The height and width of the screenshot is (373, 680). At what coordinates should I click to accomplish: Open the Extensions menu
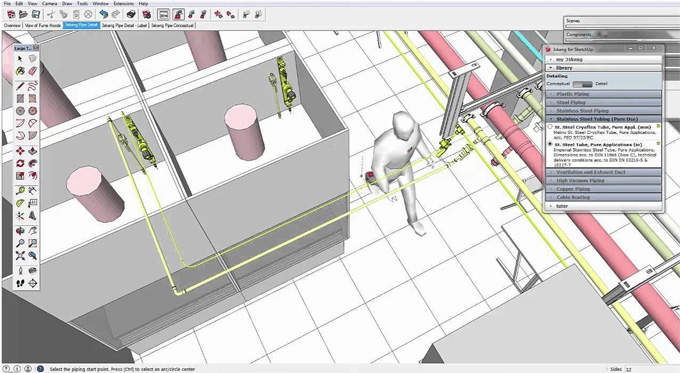pos(124,3)
